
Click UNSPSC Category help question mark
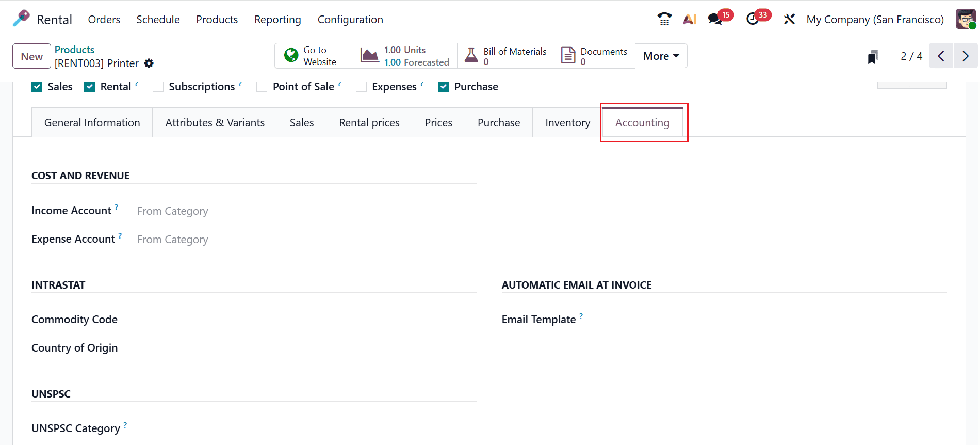tap(125, 425)
